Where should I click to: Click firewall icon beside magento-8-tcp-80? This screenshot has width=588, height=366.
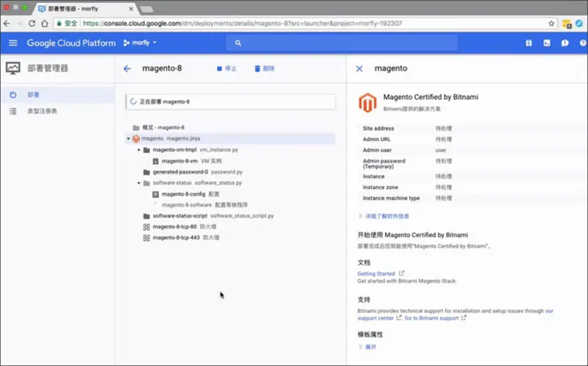coord(146,227)
